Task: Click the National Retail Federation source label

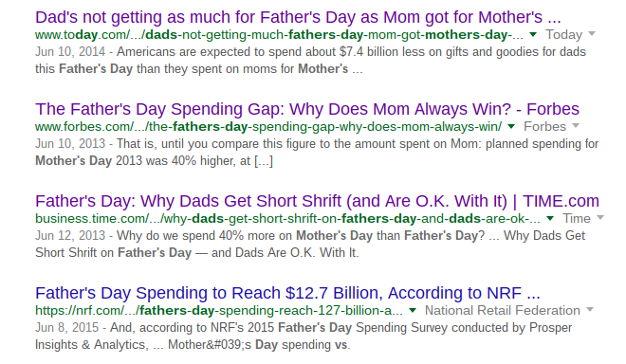Action: 503,311
